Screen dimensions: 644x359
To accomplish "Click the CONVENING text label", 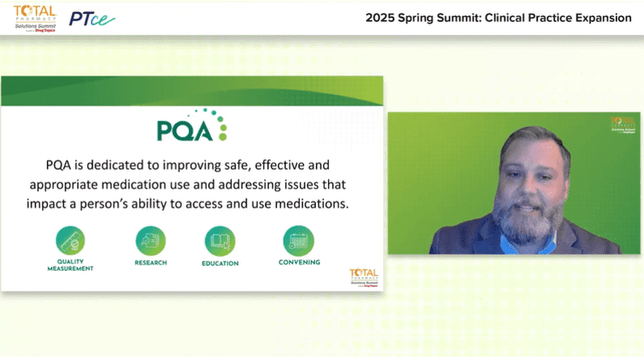I will point(299,262).
